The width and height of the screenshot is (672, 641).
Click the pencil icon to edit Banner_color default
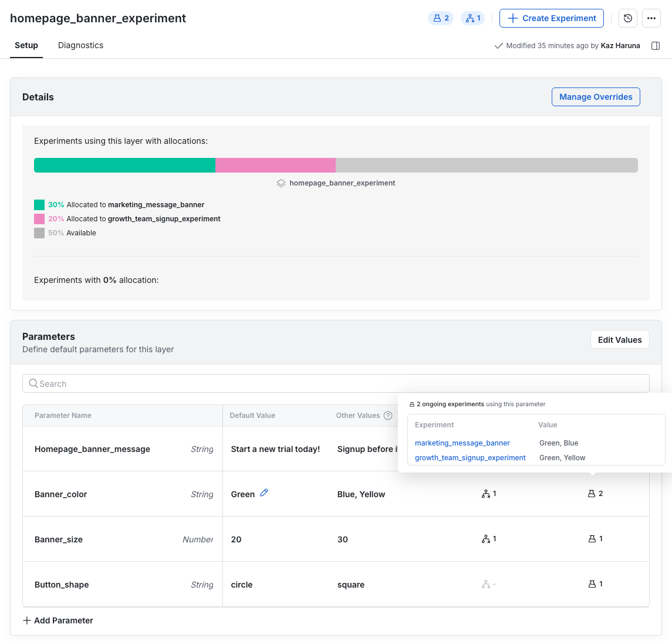[264, 493]
